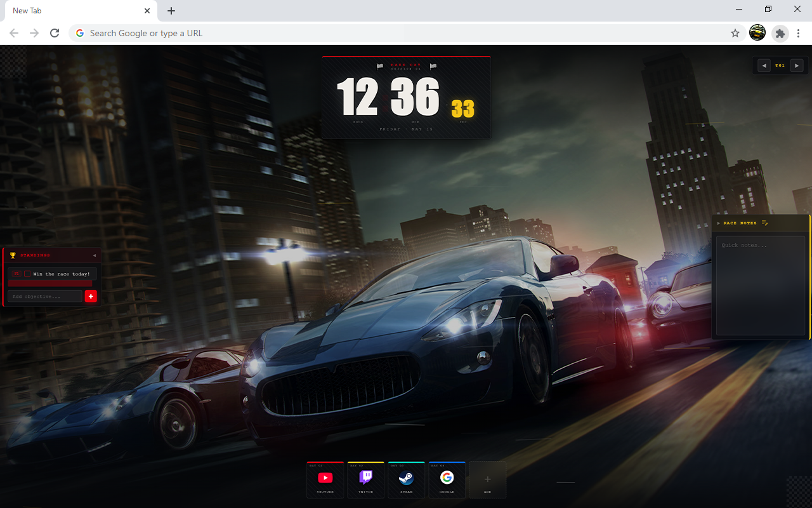Click the left checkered flag icon on clock
This screenshot has height=508, width=812.
click(380, 66)
